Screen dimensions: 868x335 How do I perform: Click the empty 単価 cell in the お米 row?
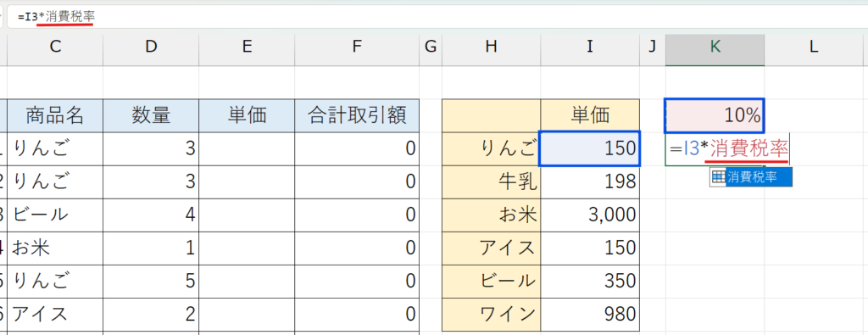[247, 248]
